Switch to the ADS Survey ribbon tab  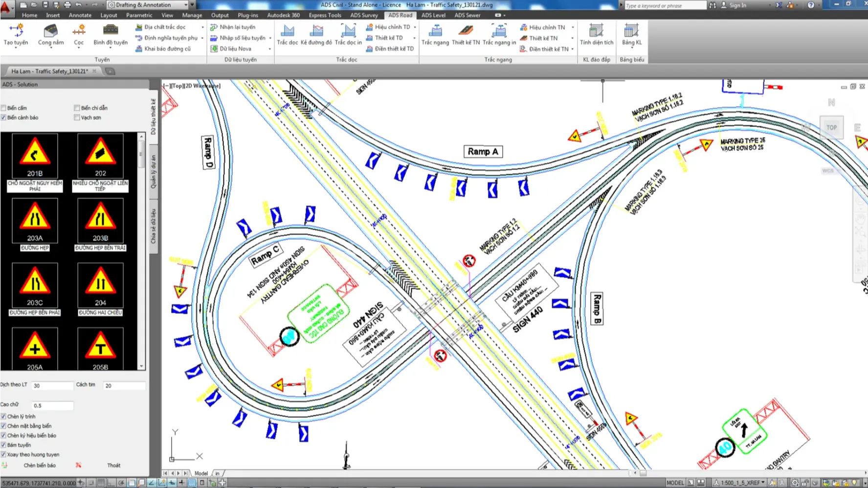(x=364, y=15)
